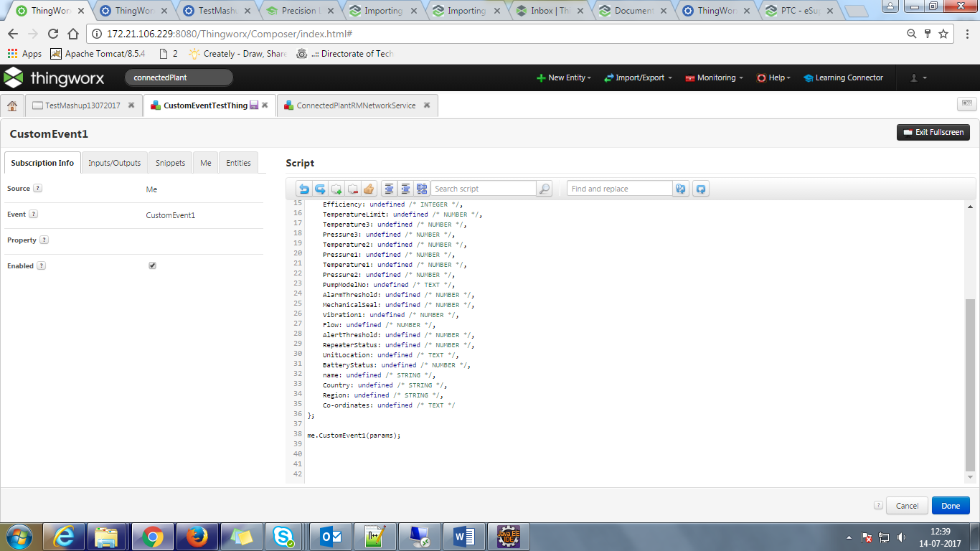
Task: Open help tooltip next to Property
Action: [x=44, y=240]
